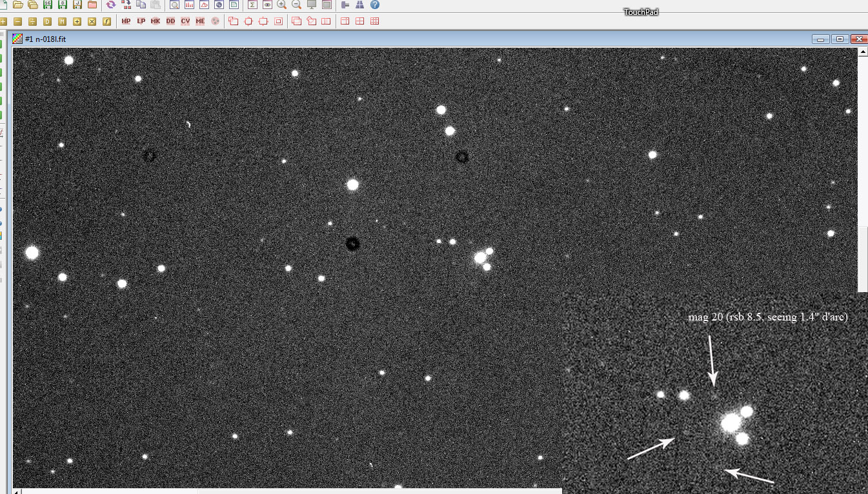Click the pink folder icon

(92, 5)
